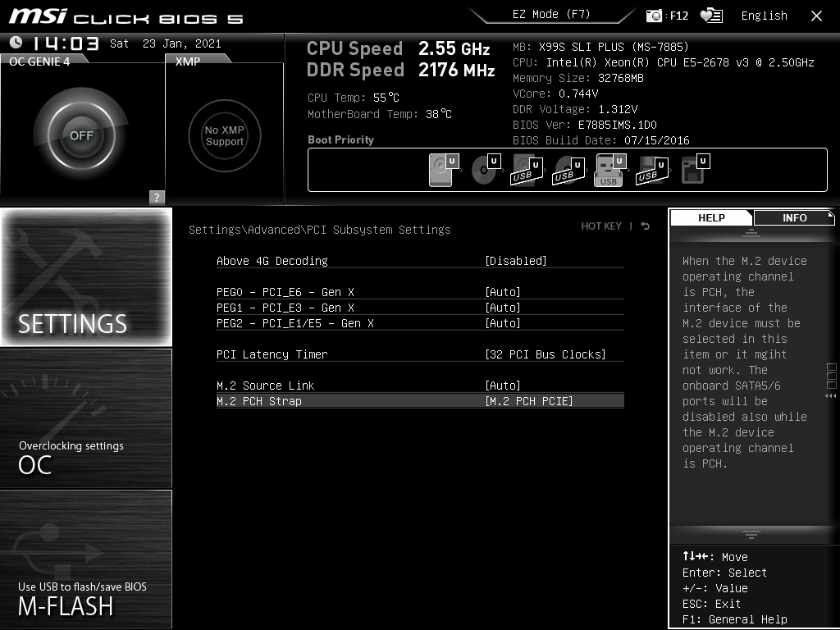Click the CPU Temp 55°C reading
Screen dimensions: 840x630
(x=353, y=98)
